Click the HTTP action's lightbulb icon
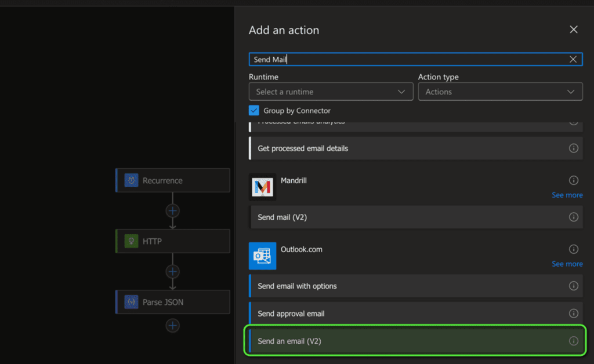Screen dimensions: 594x364 pos(130,241)
